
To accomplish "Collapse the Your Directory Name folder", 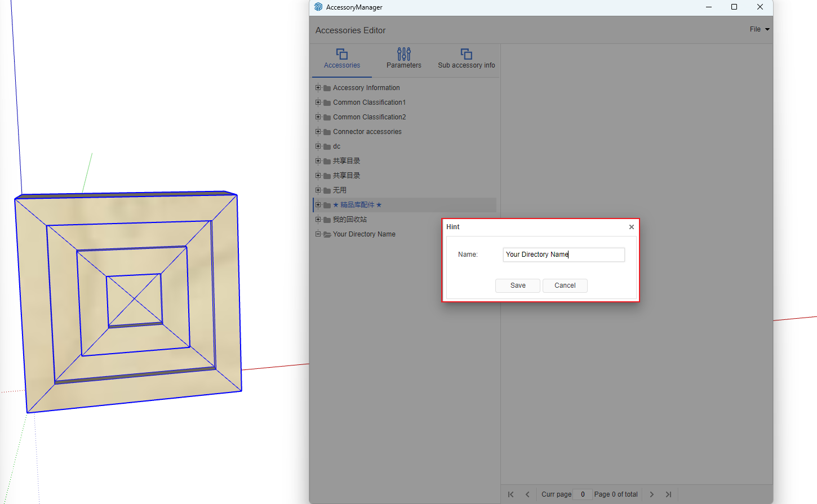I will tap(318, 234).
